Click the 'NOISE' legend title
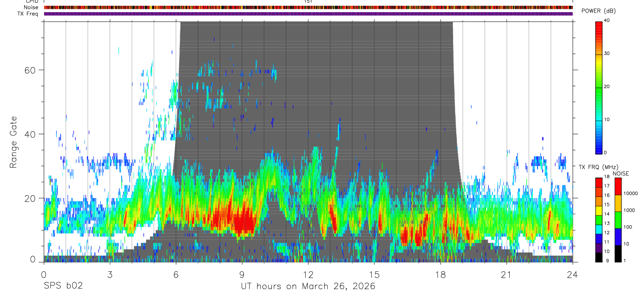This screenshot has height=297, width=644. (x=620, y=173)
